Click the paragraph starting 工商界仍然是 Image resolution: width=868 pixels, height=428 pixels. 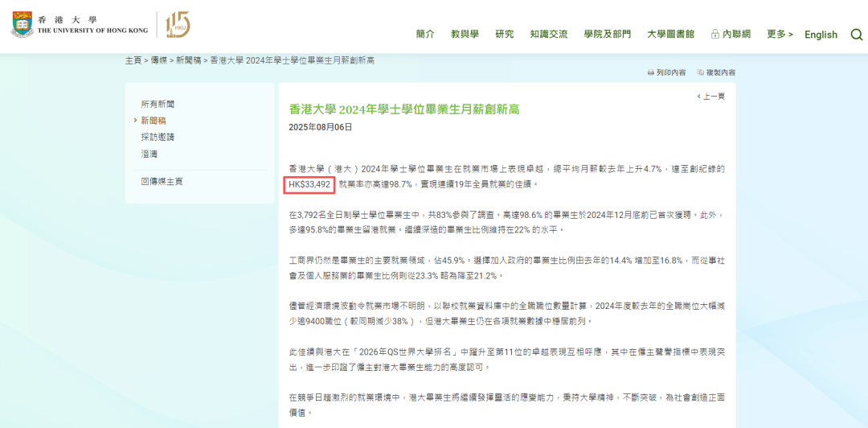point(506,267)
